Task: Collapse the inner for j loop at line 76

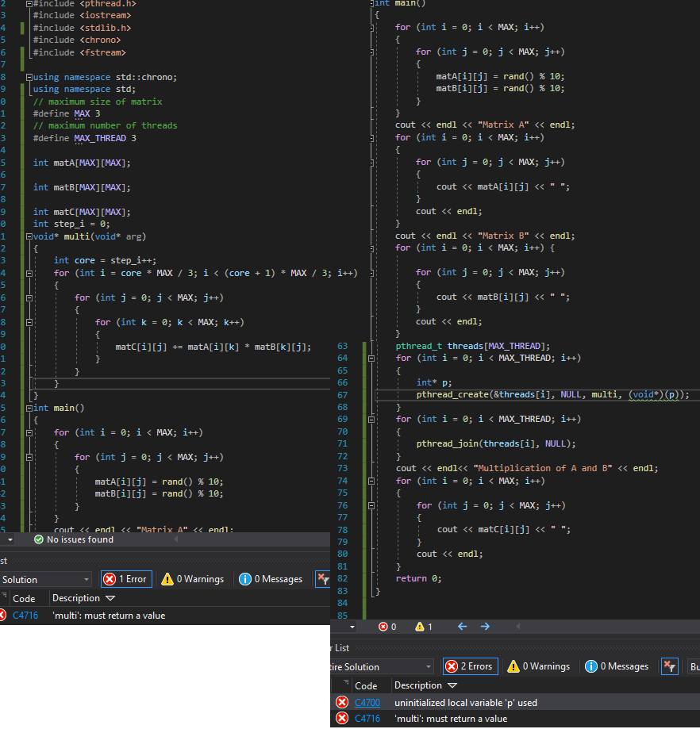Action: (x=371, y=505)
